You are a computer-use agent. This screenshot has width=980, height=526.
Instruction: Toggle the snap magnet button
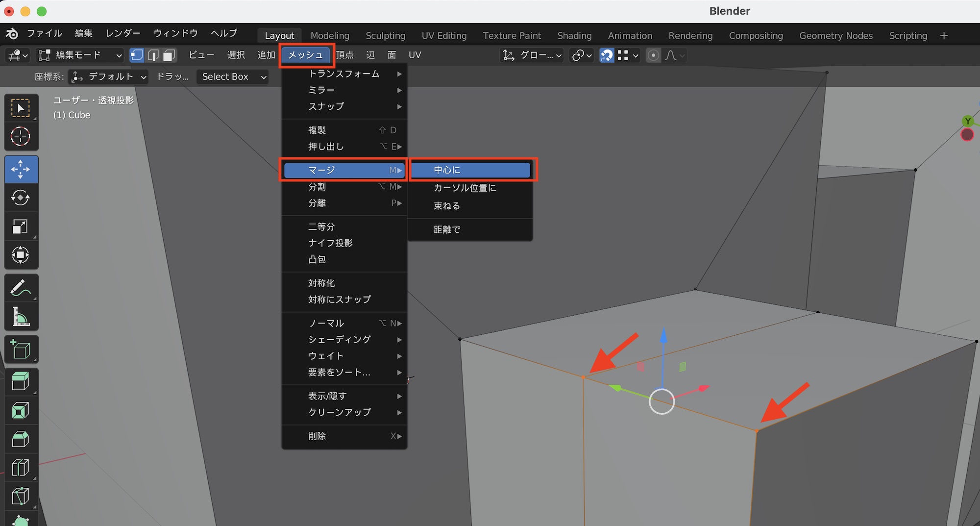607,55
